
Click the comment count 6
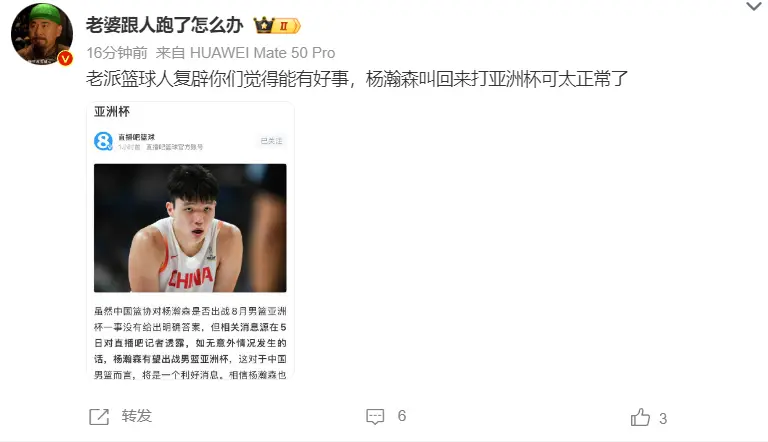click(x=402, y=416)
